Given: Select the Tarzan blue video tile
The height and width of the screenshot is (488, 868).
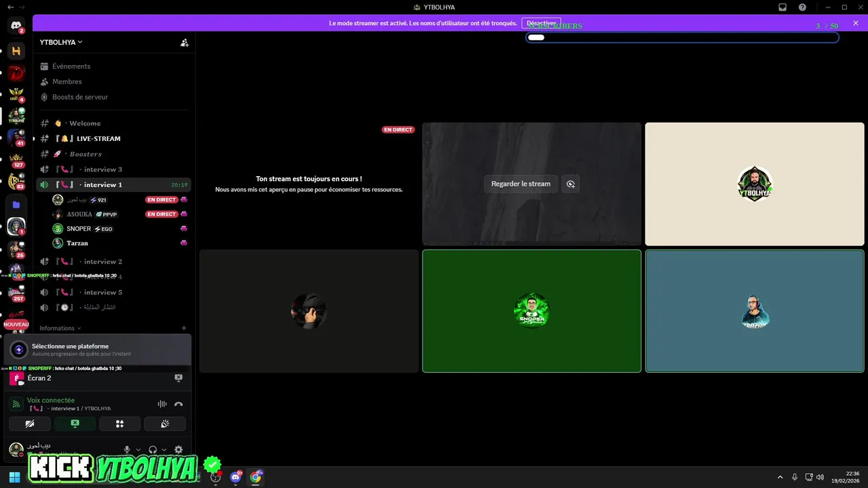Looking at the screenshot, I should point(754,311).
